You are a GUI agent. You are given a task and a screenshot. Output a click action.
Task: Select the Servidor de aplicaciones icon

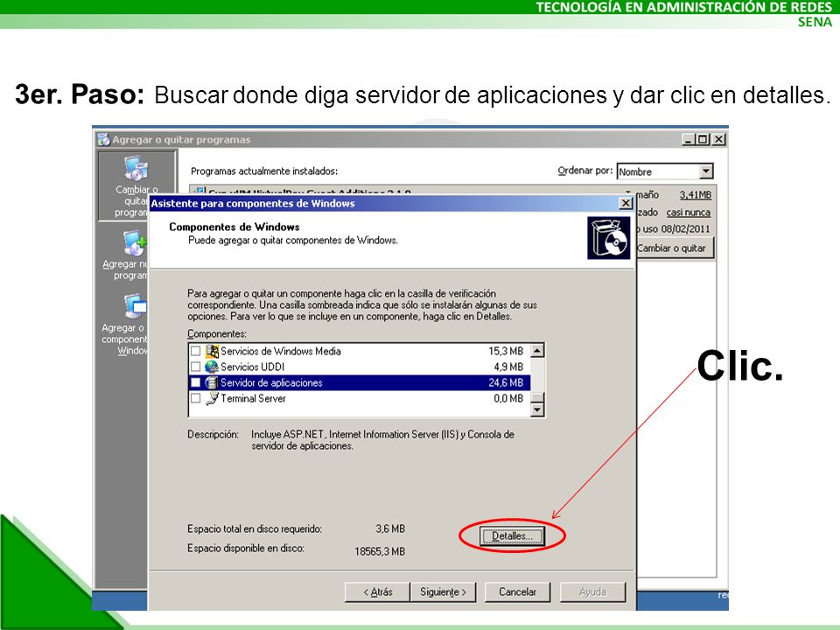[x=212, y=382]
